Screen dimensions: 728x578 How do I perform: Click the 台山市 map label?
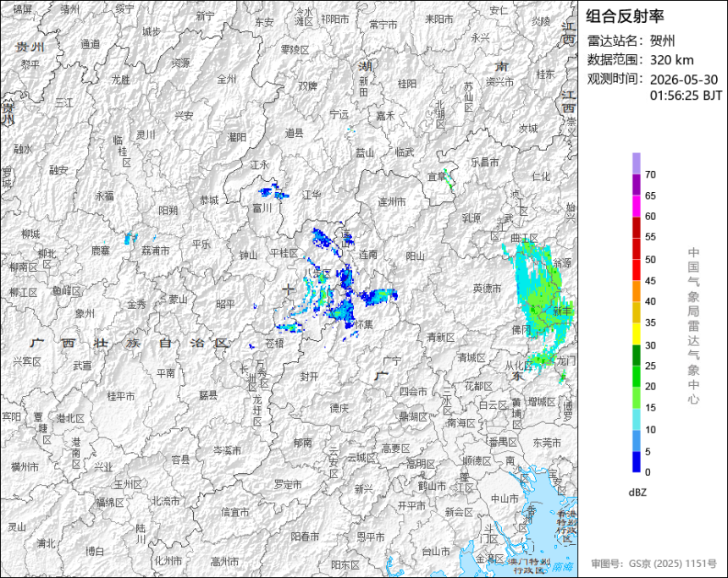tap(436, 552)
